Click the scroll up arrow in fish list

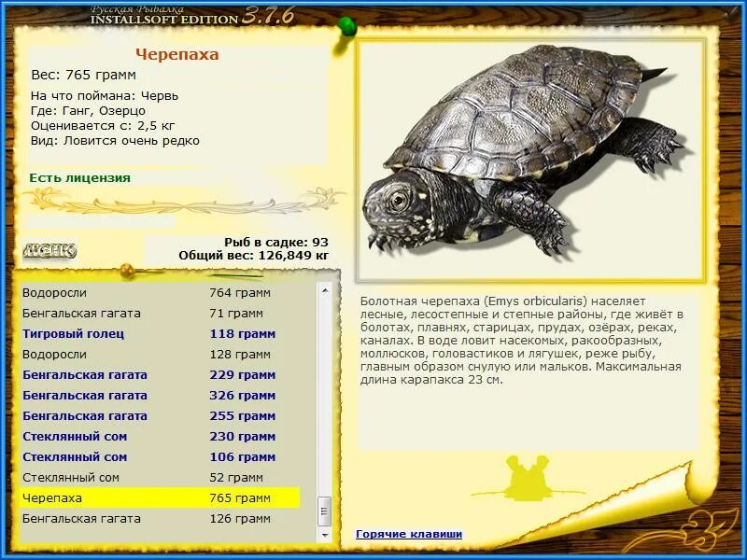(325, 290)
